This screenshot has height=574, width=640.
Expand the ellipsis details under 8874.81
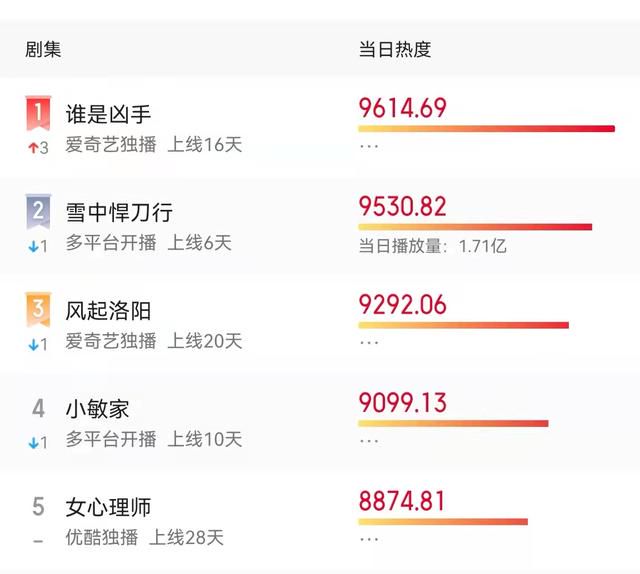[x=369, y=539]
